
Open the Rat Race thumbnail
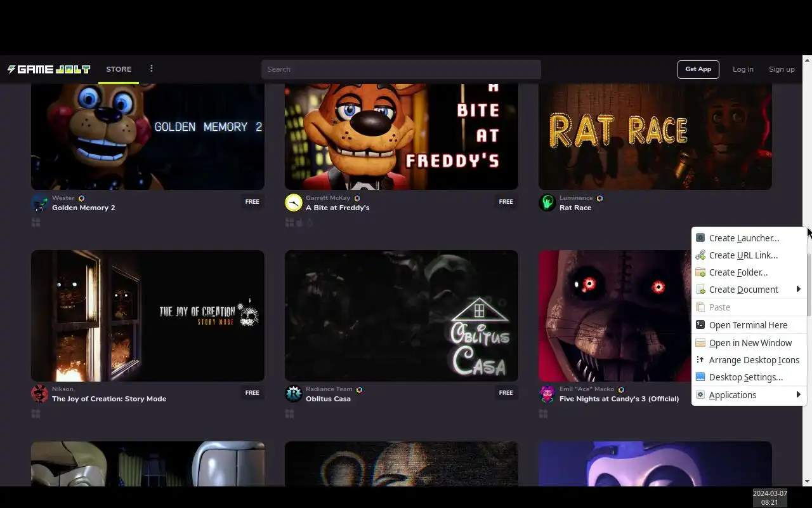click(x=655, y=137)
